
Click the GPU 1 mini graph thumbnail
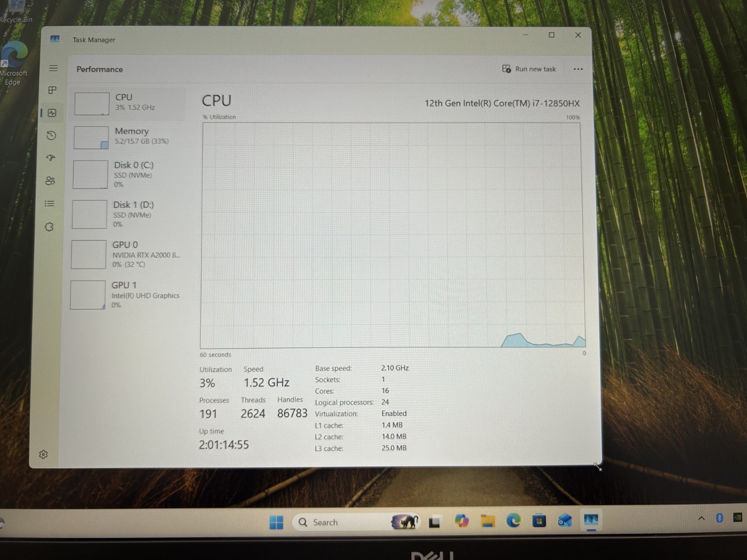(x=88, y=295)
